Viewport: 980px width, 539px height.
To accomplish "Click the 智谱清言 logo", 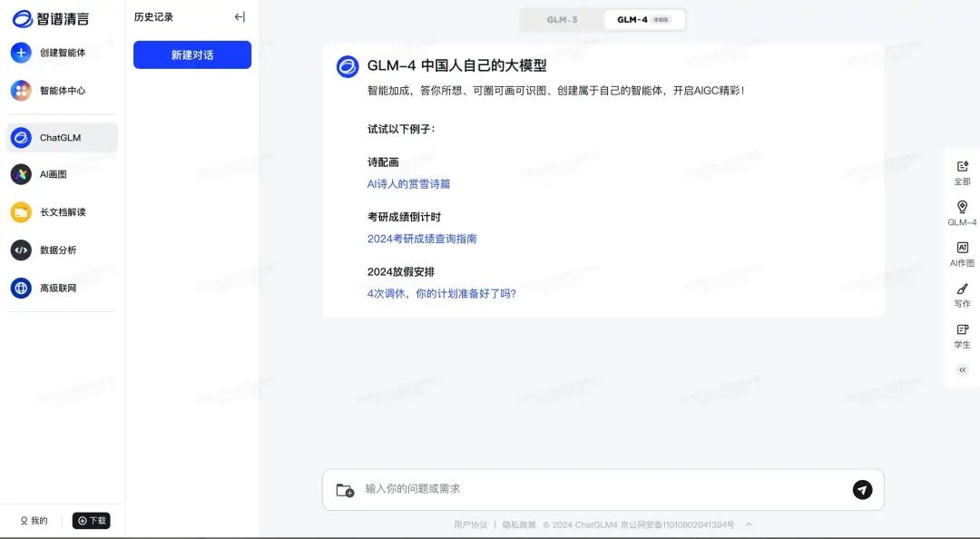I will click(51, 19).
